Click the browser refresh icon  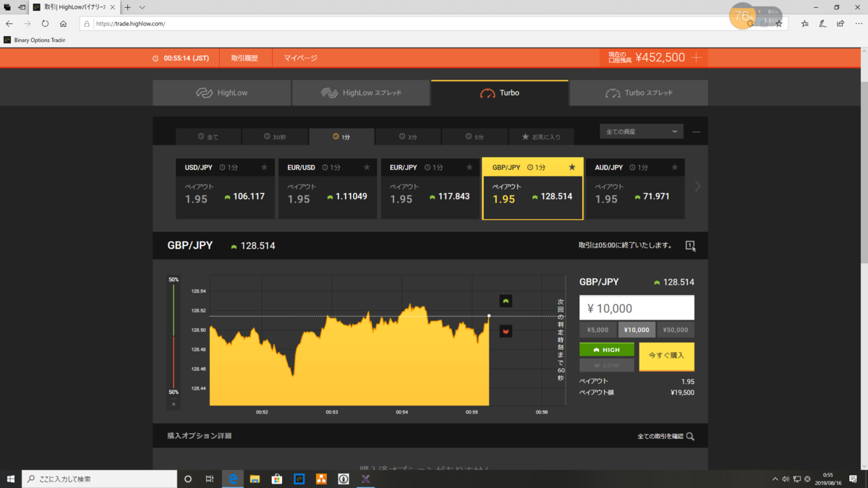click(x=45, y=24)
